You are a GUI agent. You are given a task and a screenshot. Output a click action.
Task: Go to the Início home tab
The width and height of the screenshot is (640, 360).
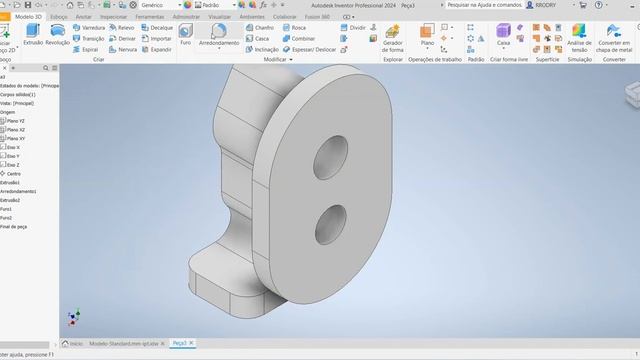72,344
